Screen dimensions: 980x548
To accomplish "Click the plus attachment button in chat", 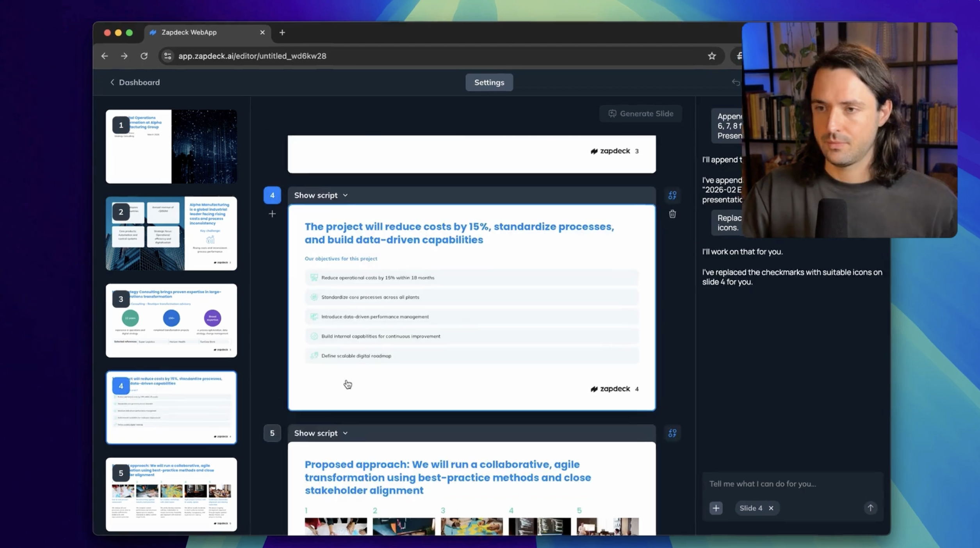I will (716, 508).
